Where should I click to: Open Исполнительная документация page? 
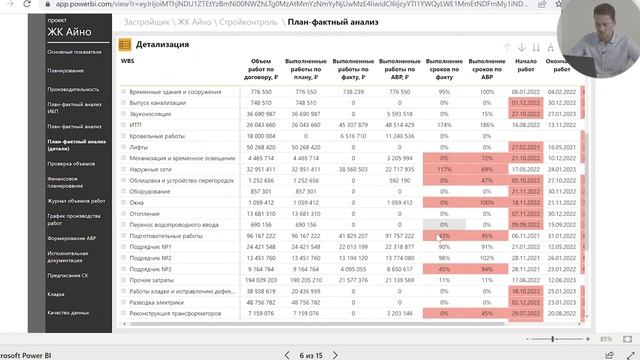68,257
